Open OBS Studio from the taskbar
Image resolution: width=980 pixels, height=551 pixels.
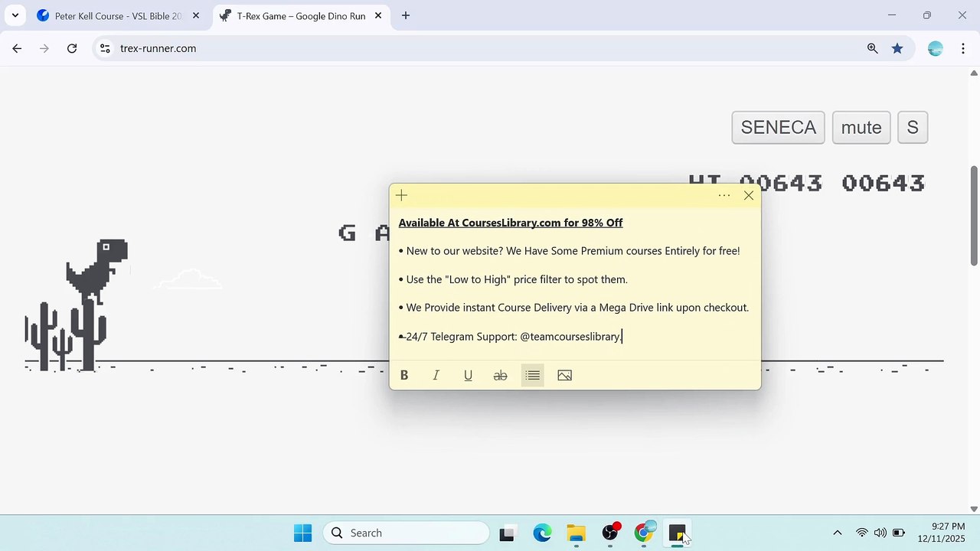point(610,533)
